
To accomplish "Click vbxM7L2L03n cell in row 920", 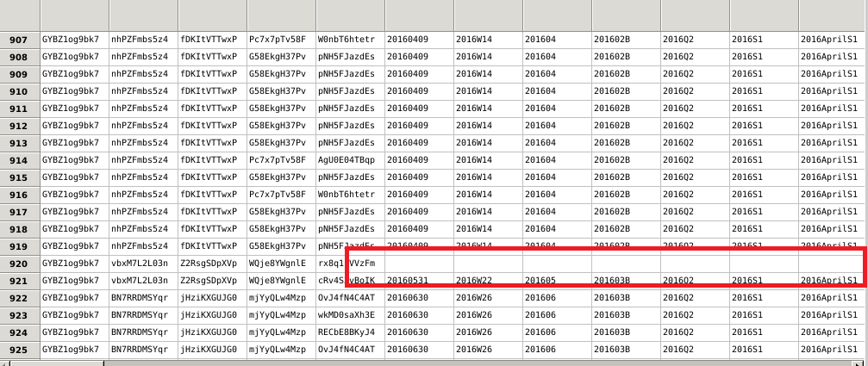I will (142, 264).
